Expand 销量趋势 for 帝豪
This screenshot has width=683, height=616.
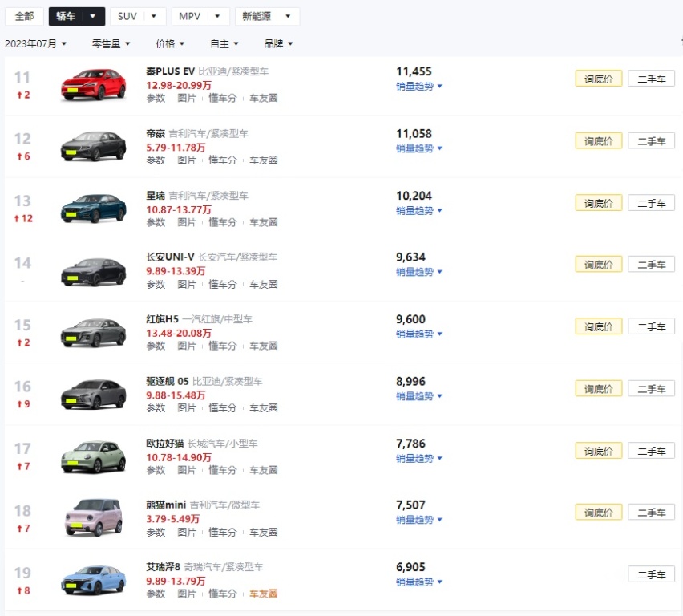point(419,148)
